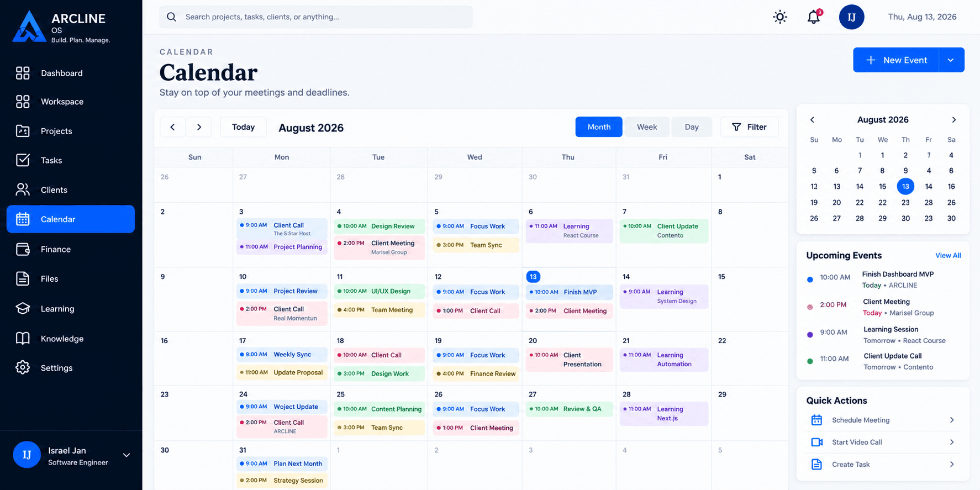Open the Settings gear icon
The image size is (980, 490).
pos(23,367)
